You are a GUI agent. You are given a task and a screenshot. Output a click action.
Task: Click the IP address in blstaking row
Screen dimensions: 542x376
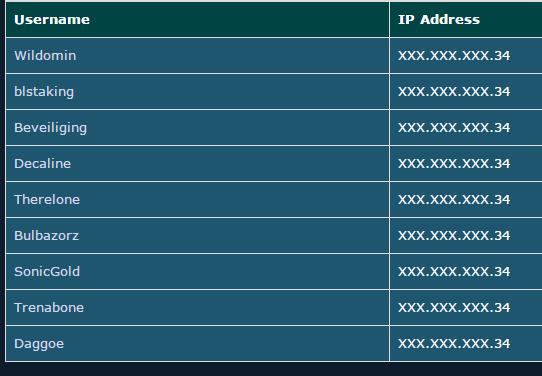point(454,92)
